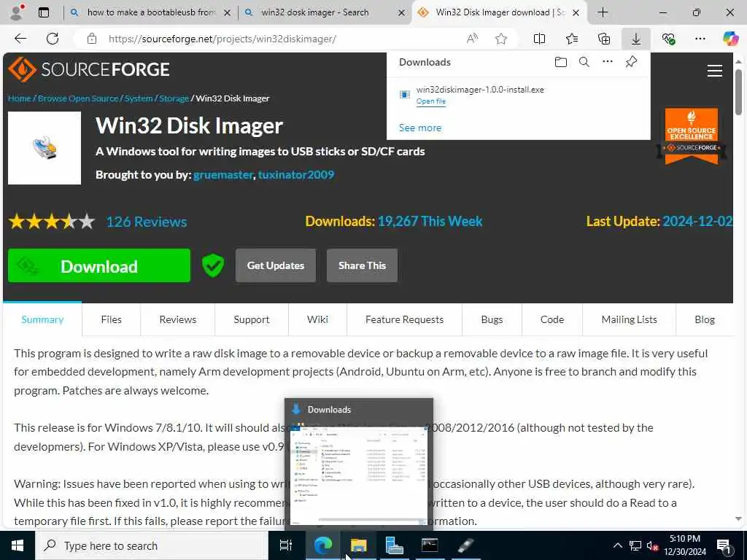The width and height of the screenshot is (747, 560).
Task: Open the Files tab
Action: click(x=112, y=319)
